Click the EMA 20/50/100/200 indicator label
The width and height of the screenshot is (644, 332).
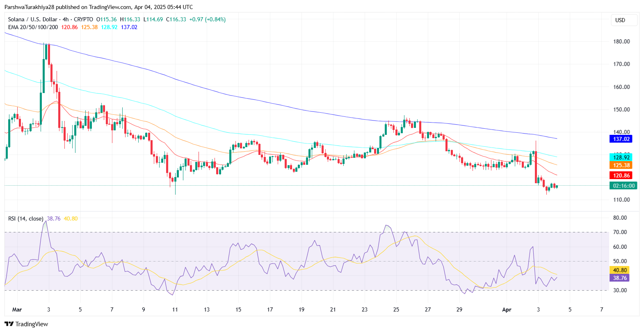coord(33,27)
